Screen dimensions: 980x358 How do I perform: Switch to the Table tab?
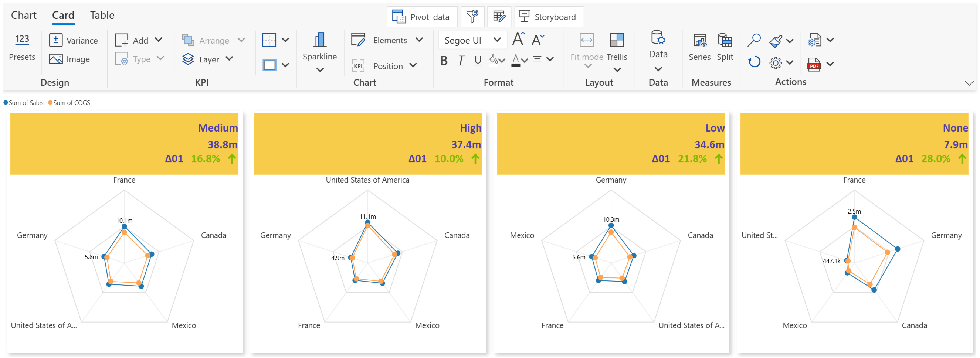pyautogui.click(x=102, y=15)
